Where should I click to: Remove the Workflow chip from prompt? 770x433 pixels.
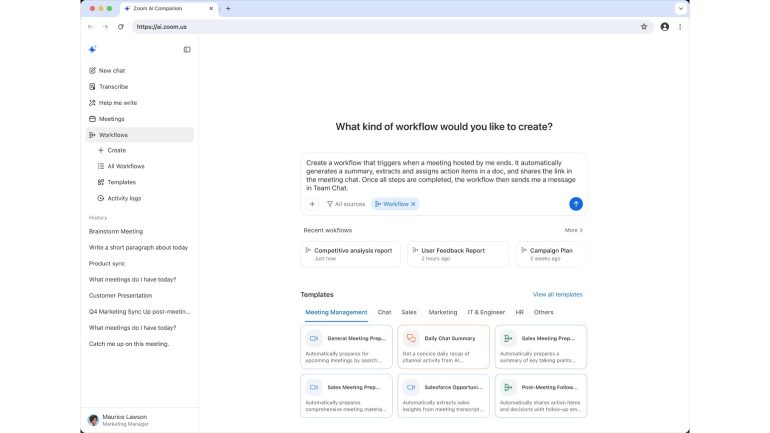point(413,204)
